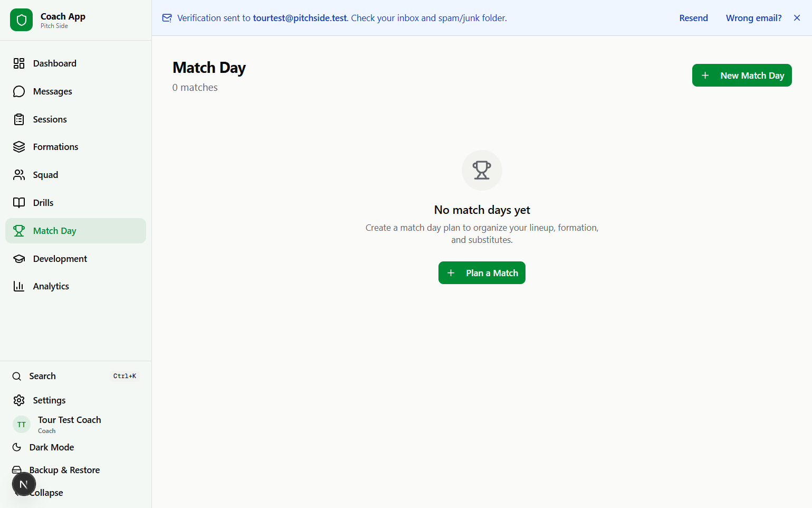Resend the verification email

(693, 18)
